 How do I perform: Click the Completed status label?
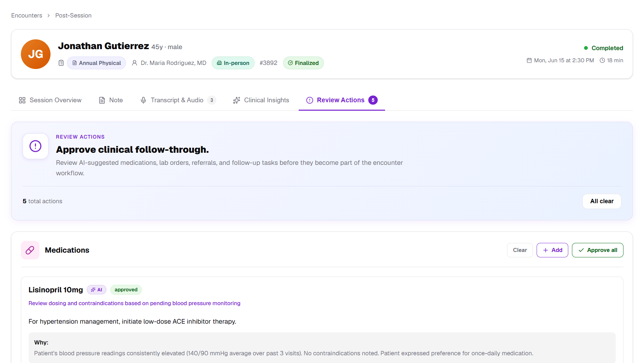point(607,48)
